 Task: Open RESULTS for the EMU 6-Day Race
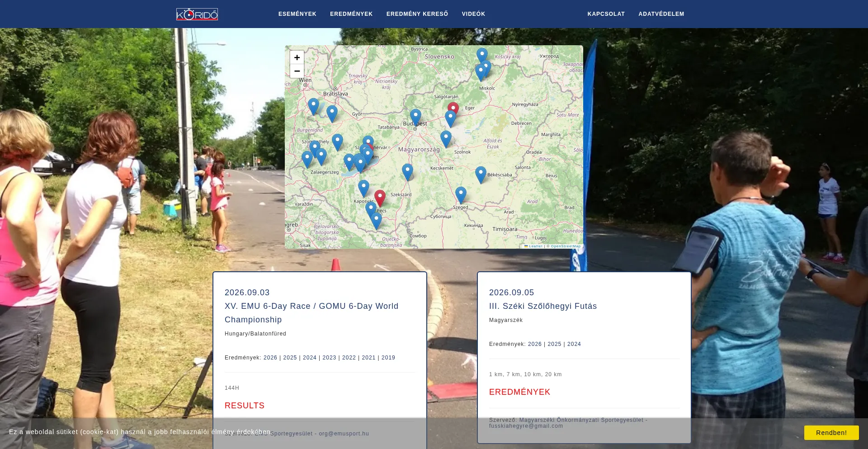tap(245, 406)
